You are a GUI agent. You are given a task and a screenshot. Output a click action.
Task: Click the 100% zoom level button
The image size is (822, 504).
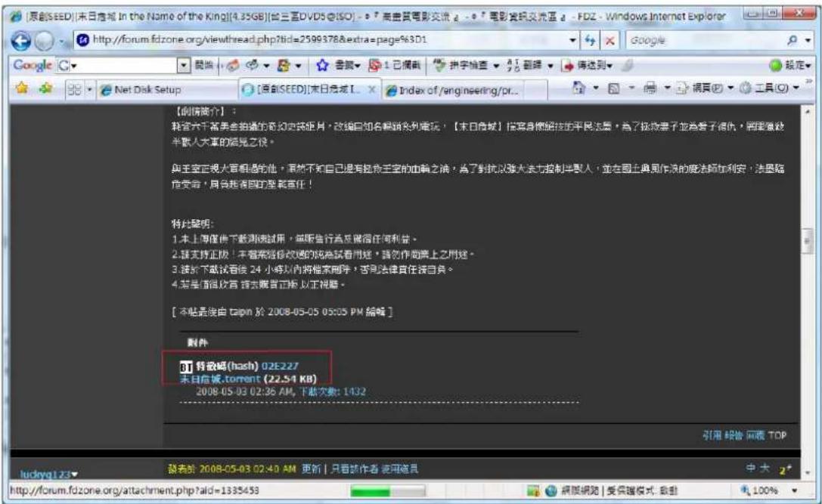[758, 491]
